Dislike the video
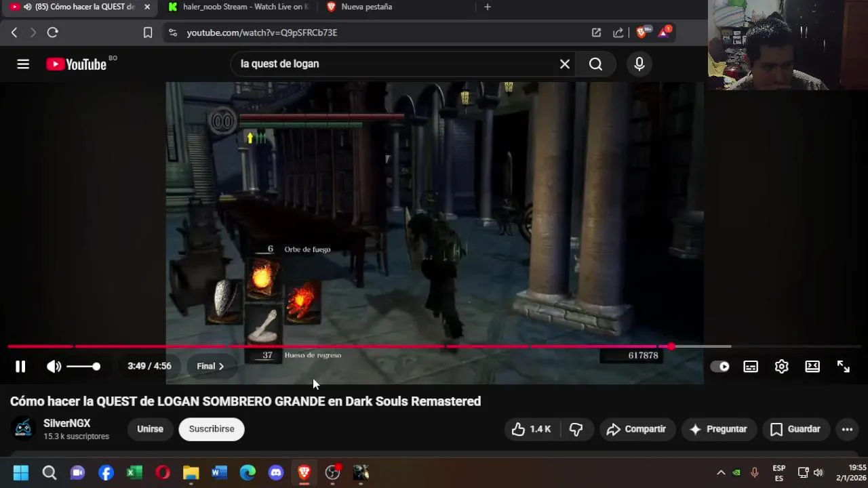This screenshot has height=488, width=868. tap(576, 429)
